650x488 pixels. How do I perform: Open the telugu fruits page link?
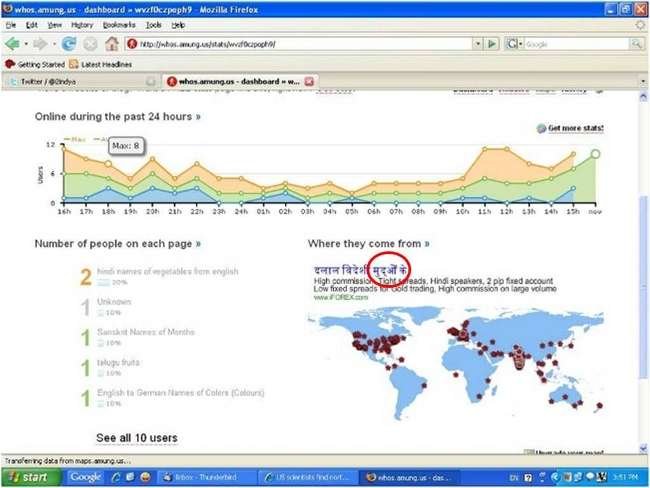pyautogui.click(x=118, y=362)
